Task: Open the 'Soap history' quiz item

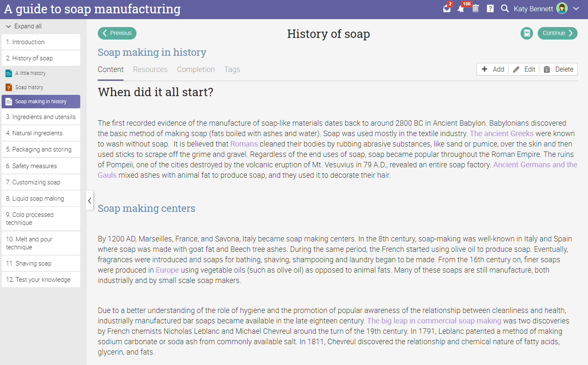Action: click(29, 87)
